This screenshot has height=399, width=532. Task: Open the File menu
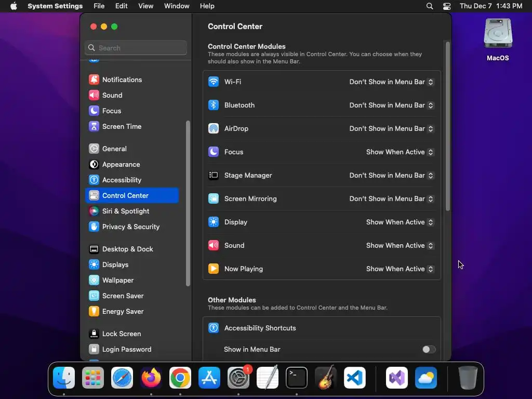coord(99,6)
